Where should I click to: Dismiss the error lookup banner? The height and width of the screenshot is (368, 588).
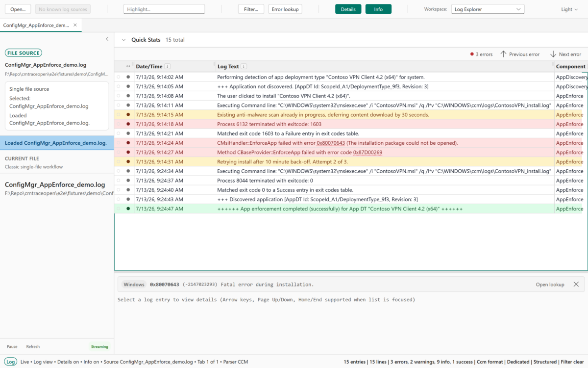[576, 285]
